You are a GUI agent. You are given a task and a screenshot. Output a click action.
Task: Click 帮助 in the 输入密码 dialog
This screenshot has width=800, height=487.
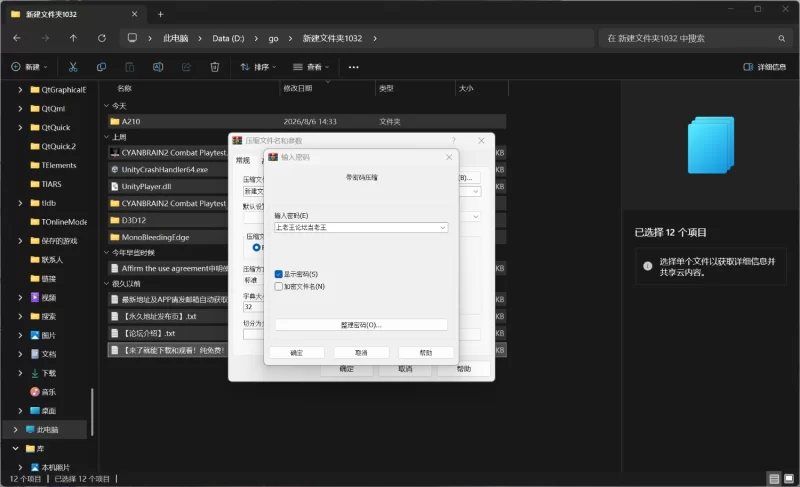pos(426,352)
